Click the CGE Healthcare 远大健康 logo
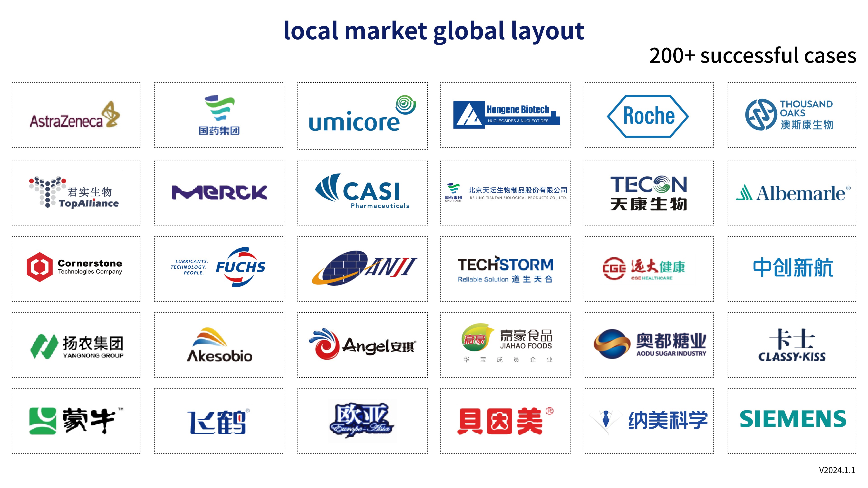Screen dimensions: 868x488 (x=644, y=269)
